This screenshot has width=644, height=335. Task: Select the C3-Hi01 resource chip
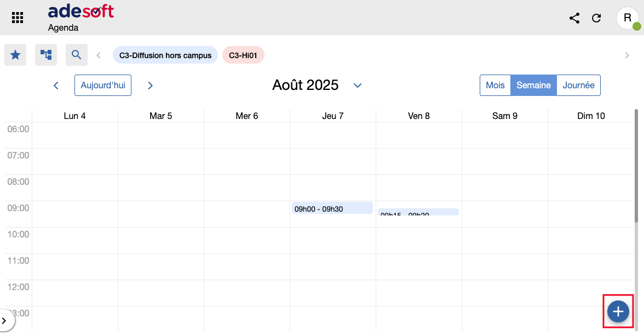243,55
